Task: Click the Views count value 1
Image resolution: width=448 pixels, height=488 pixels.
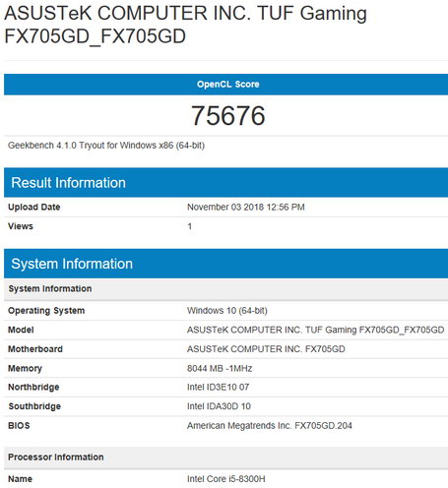Action: tap(190, 226)
